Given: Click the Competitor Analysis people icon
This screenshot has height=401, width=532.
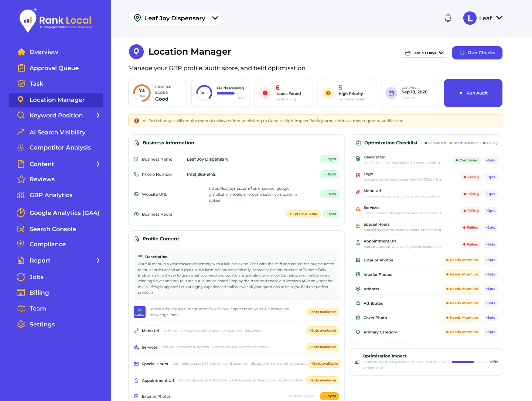Looking at the screenshot, I should coord(21,147).
